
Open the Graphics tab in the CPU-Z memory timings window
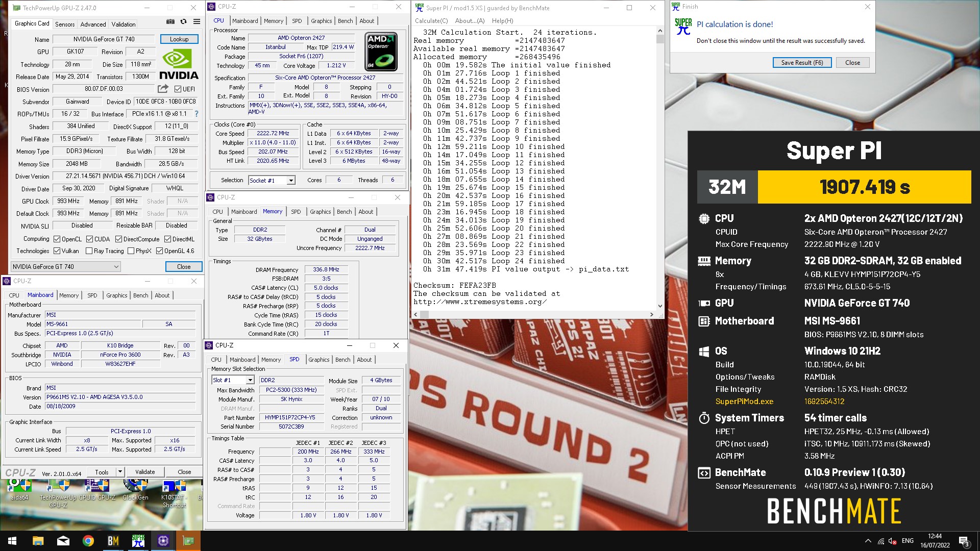[x=320, y=212]
